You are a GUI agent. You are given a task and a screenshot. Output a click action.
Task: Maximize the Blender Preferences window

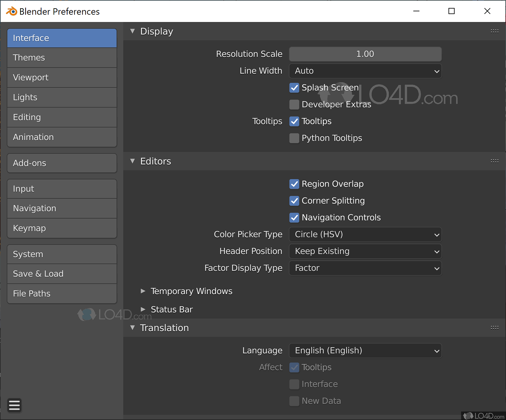click(452, 11)
